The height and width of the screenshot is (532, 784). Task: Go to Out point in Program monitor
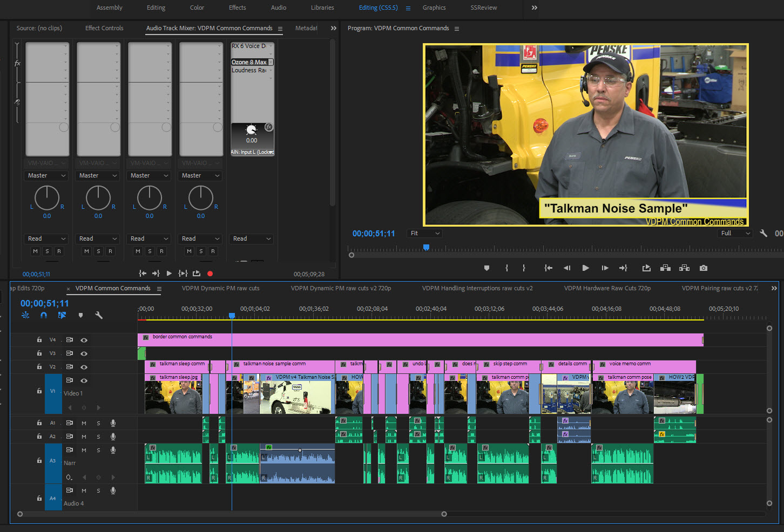623,268
